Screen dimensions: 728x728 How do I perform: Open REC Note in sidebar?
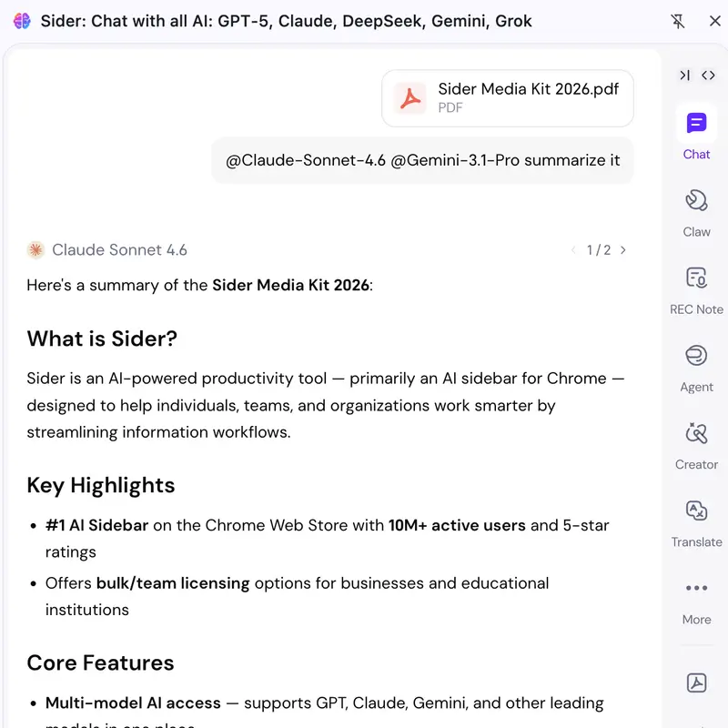[696, 278]
